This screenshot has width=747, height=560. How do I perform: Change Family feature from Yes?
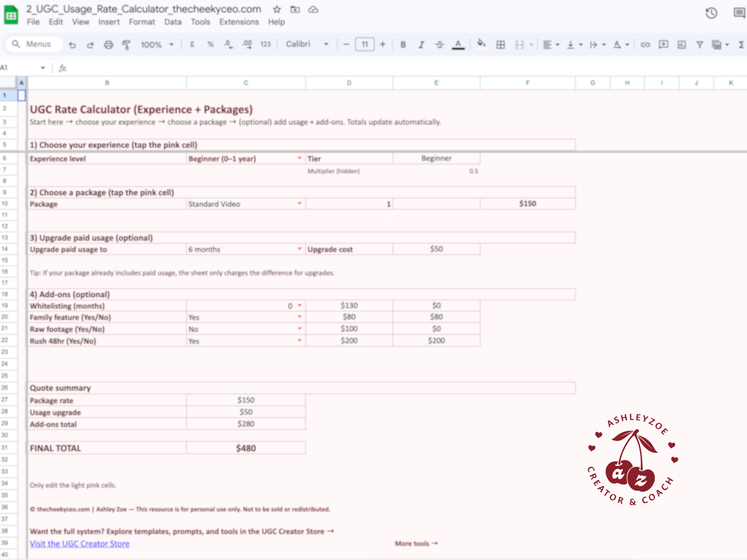tap(299, 317)
